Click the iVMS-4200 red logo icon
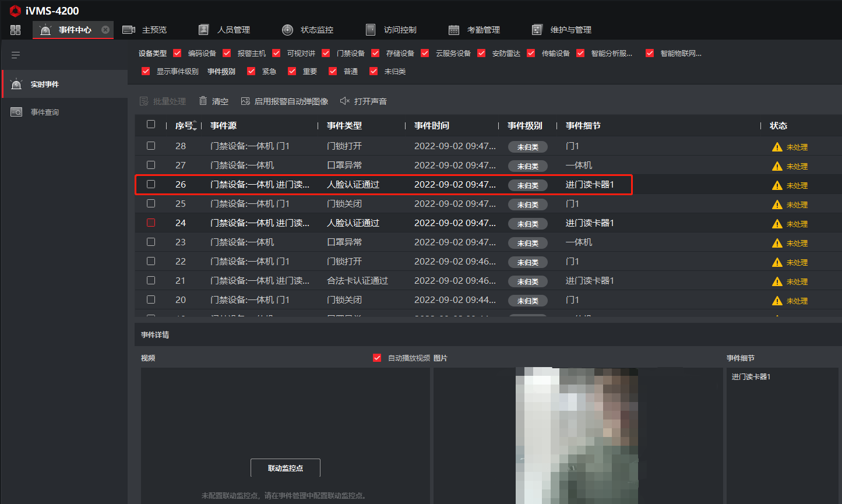The height and width of the screenshot is (504, 842). (15, 10)
